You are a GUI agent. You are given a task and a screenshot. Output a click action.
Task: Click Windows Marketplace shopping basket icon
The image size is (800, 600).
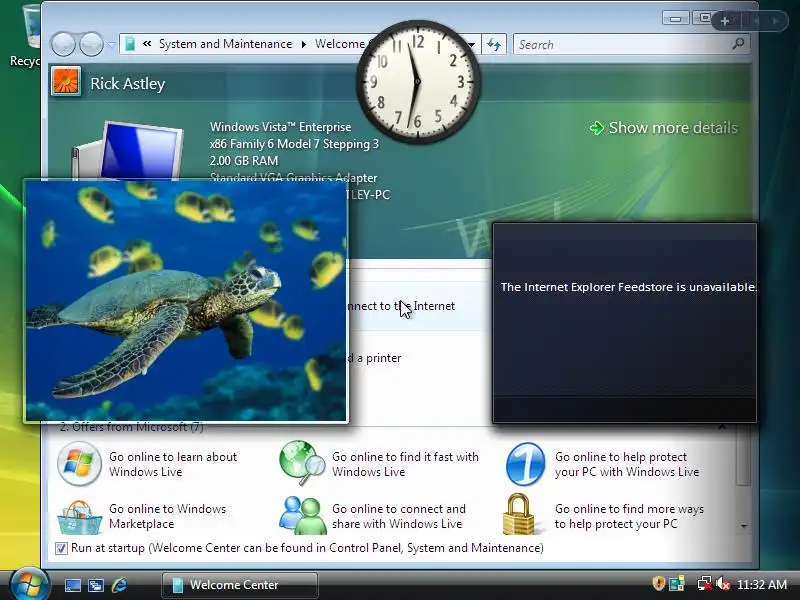79,517
